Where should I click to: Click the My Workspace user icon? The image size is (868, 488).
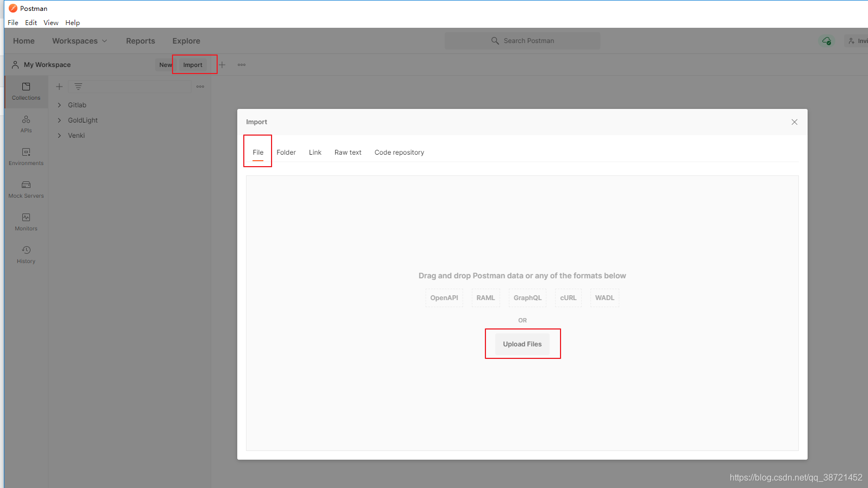[x=15, y=64]
